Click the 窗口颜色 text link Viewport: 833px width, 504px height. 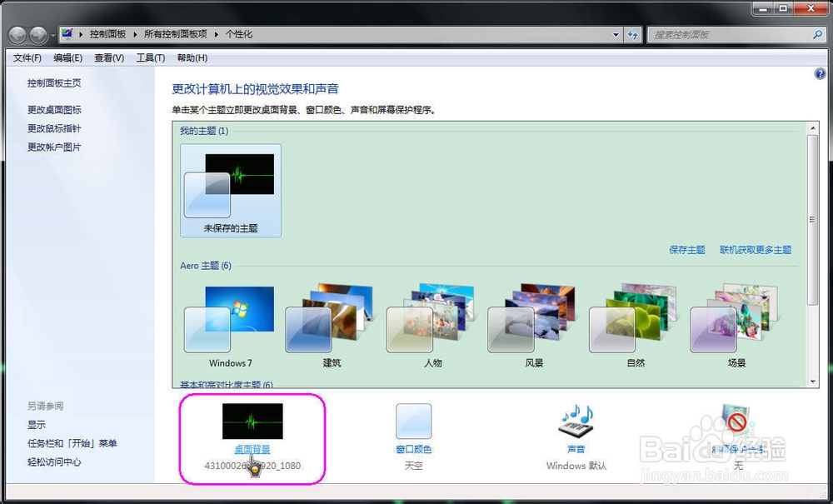[x=413, y=449]
